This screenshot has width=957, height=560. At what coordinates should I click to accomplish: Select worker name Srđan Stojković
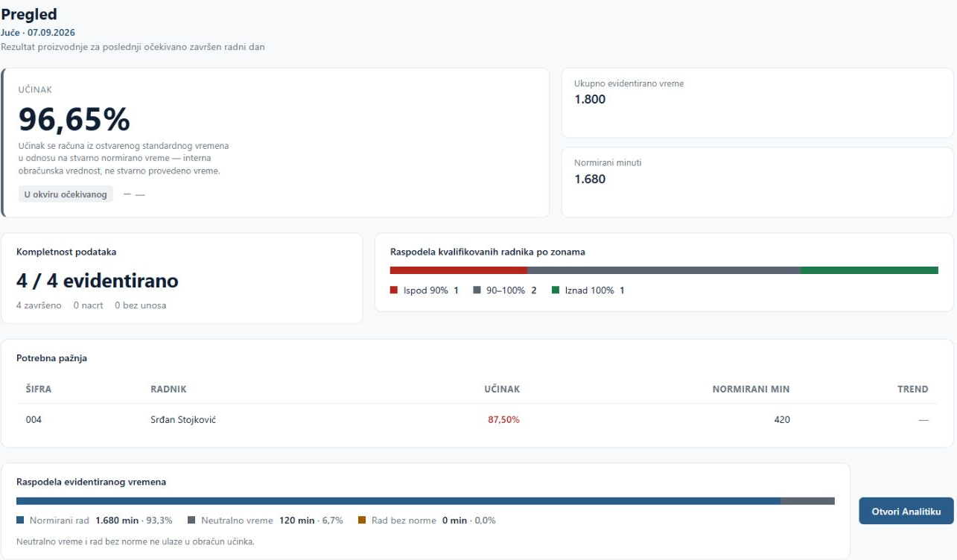pos(183,420)
